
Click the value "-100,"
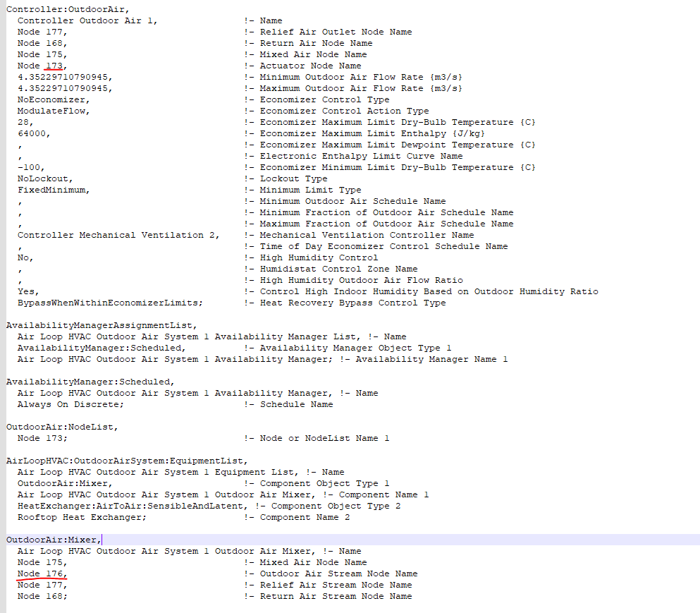point(31,168)
